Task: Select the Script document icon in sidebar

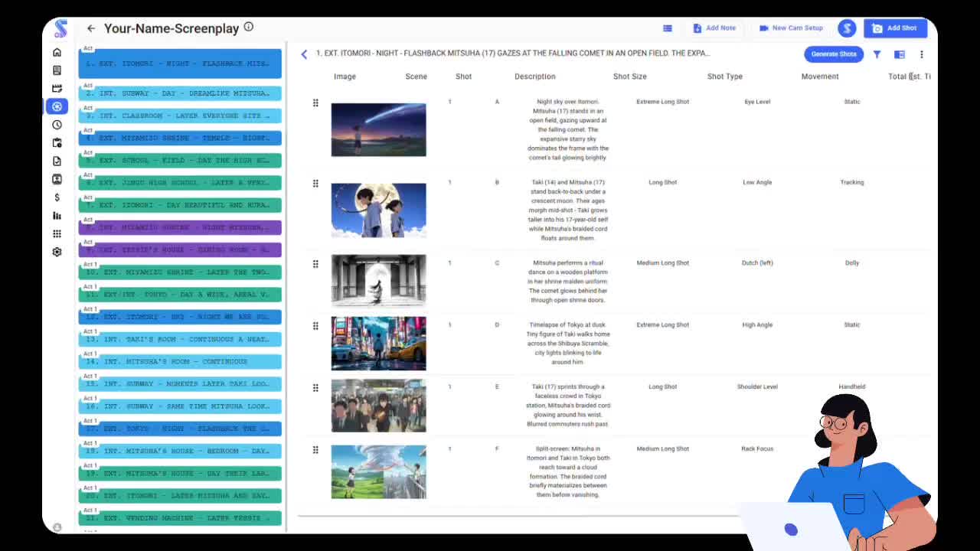Action: click(x=57, y=70)
